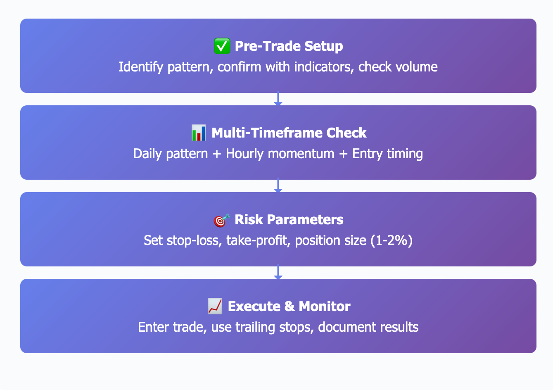Click the upward trend chart icon
The image size is (553, 392).
coord(215,306)
